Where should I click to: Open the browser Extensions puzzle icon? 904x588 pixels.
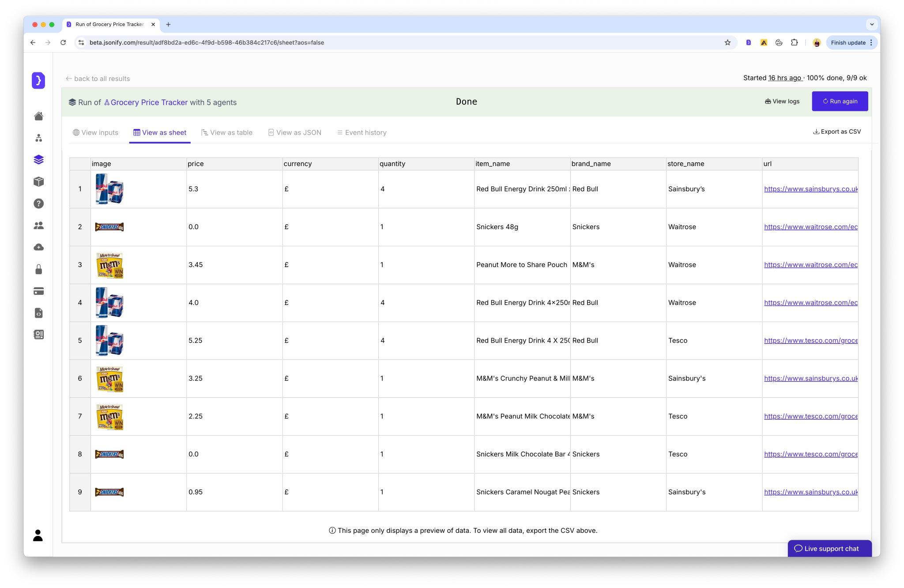click(794, 42)
